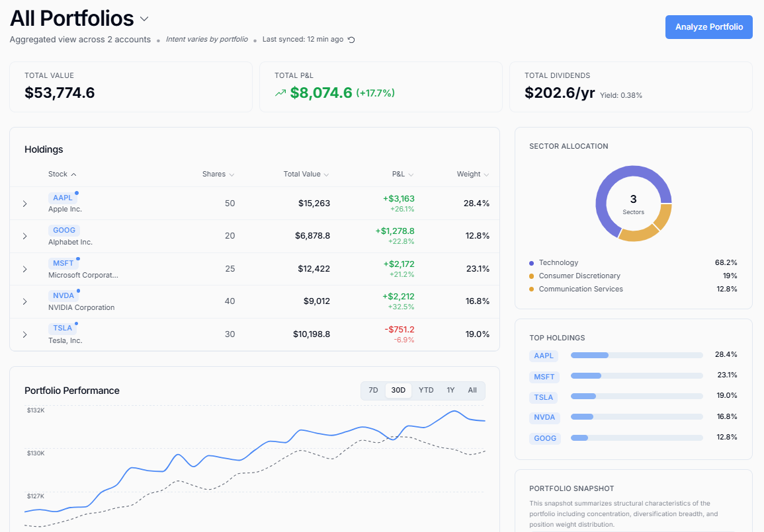Expand the GOOG holdings row
Viewport: 764px width, 532px height.
[x=25, y=236]
